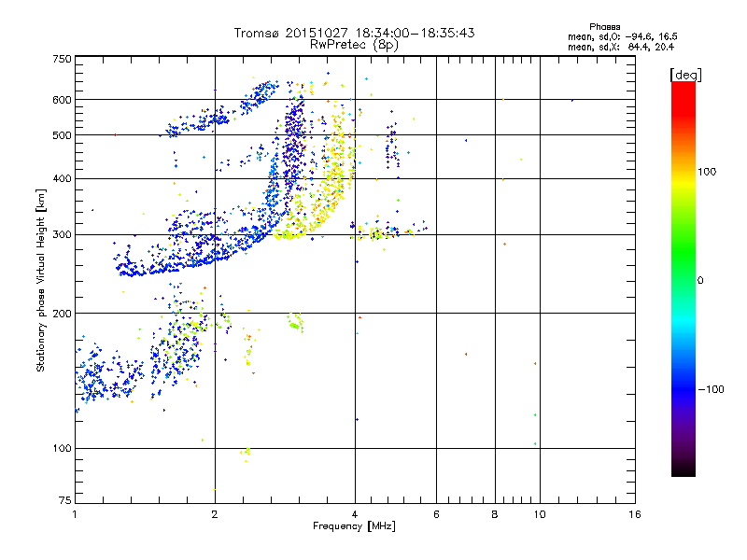Click the colorbar tick label '-100'
This screenshot has height=560, width=747.
pos(711,389)
